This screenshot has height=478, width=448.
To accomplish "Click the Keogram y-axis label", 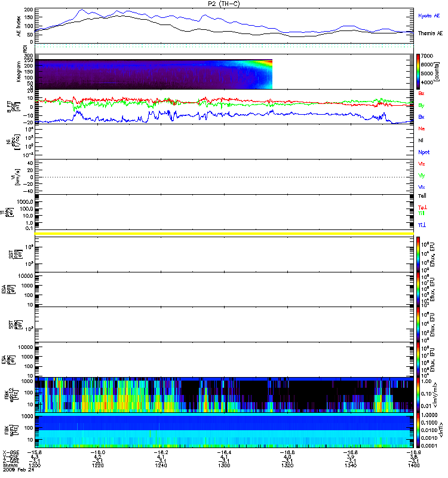I will [19, 71].
